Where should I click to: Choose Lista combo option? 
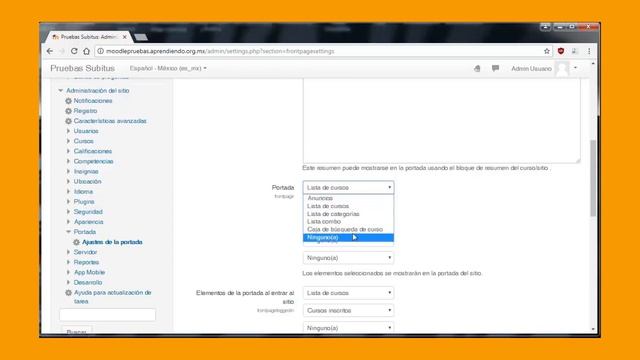[x=348, y=222]
